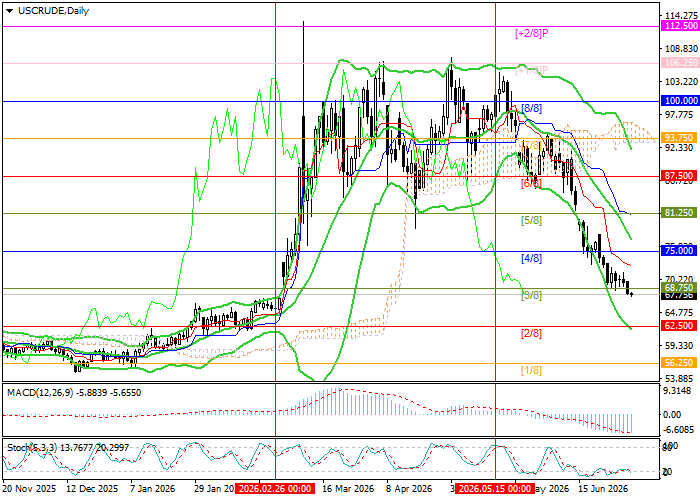Select the orange 93.750 price label
This screenshot has height=500, width=700.
(x=680, y=138)
